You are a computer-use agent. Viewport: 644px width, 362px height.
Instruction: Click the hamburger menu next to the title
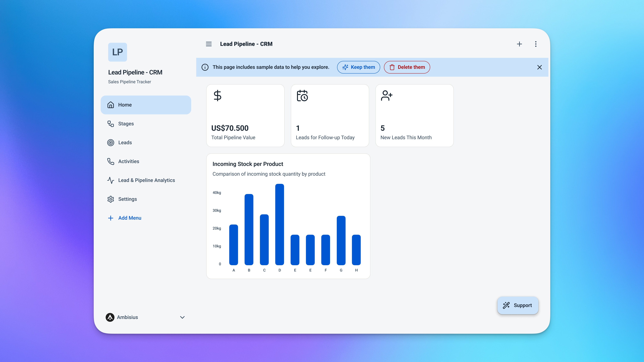(209, 44)
